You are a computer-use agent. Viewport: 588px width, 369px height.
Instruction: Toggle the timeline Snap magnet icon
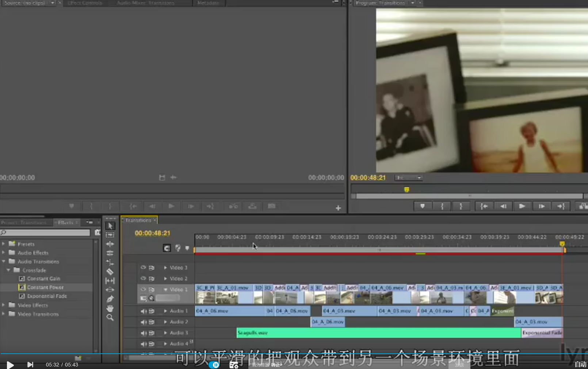(167, 248)
